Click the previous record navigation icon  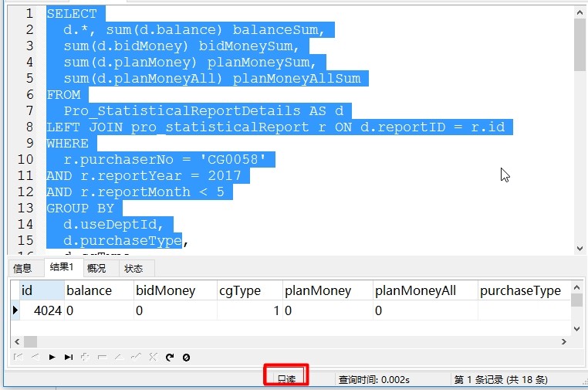pyautogui.click(x=35, y=357)
